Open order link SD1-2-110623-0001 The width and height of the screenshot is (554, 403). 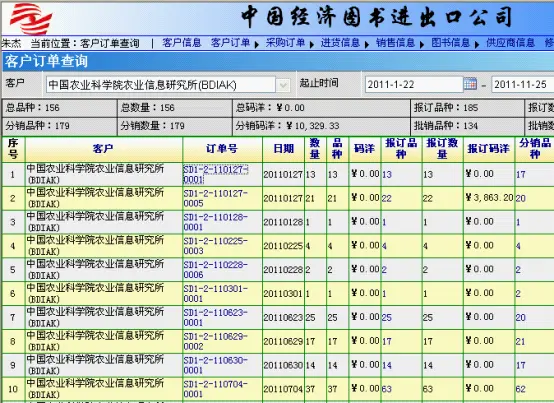[x=216, y=317]
